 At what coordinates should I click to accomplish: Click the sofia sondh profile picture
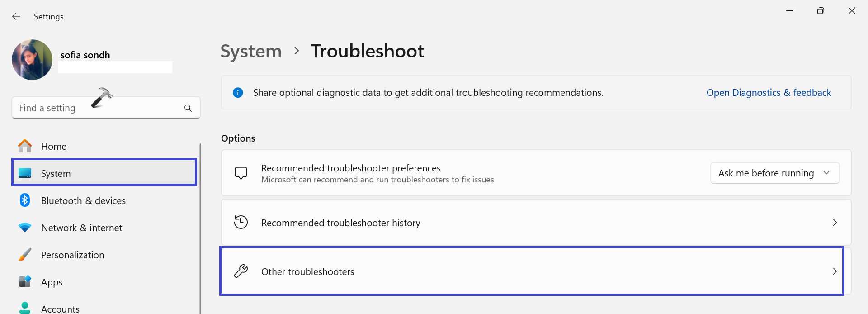click(32, 60)
